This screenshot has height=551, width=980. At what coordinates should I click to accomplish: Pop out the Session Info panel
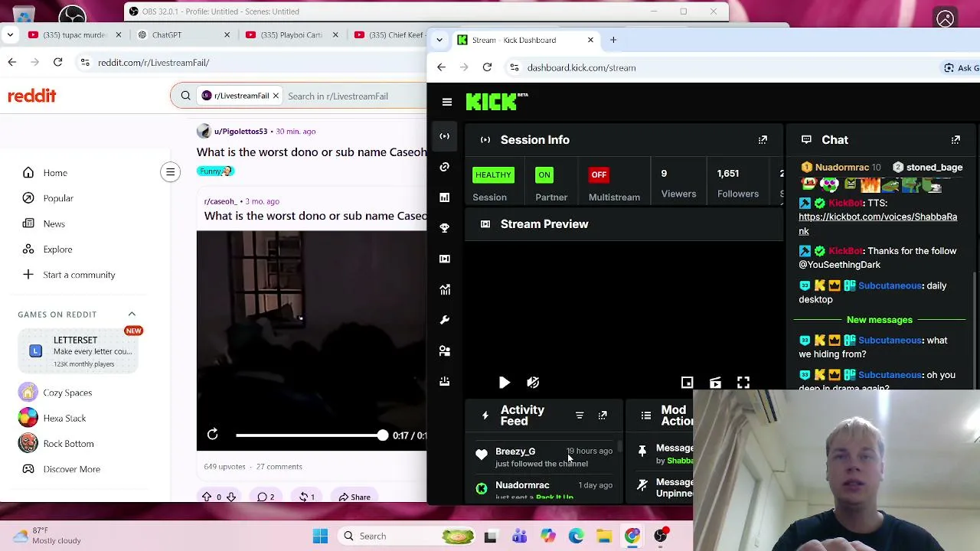[x=763, y=140]
